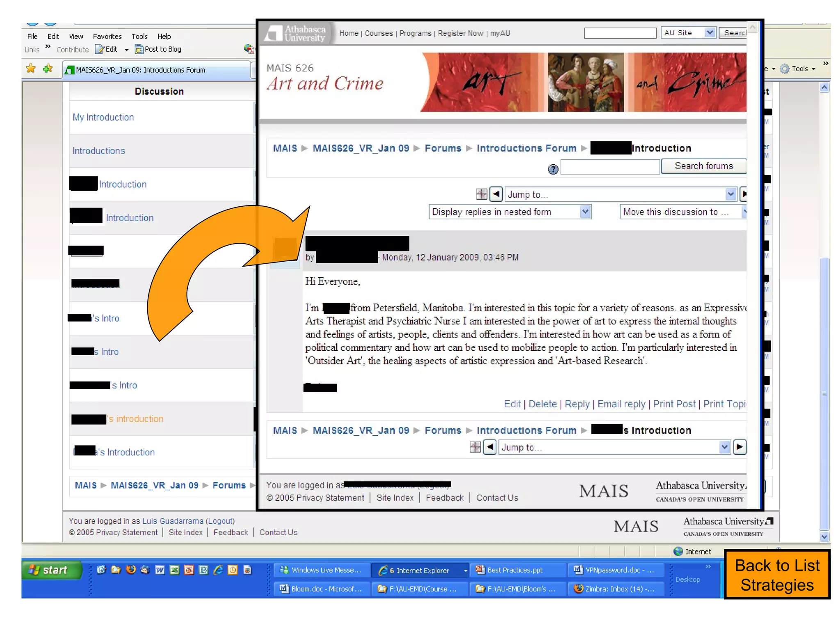Click the forum search help question-mark icon
This screenshot has width=840, height=630.
pyautogui.click(x=553, y=169)
